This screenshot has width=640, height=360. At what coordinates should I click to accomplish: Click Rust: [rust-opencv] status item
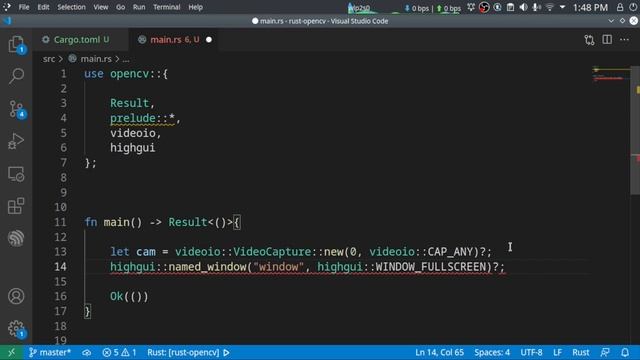coord(183,352)
